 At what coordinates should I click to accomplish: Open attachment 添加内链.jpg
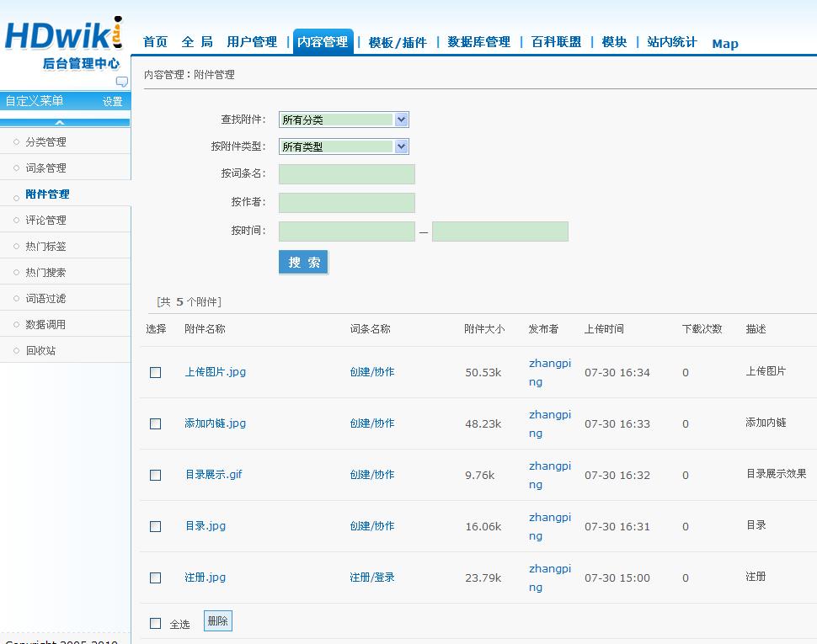(215, 423)
